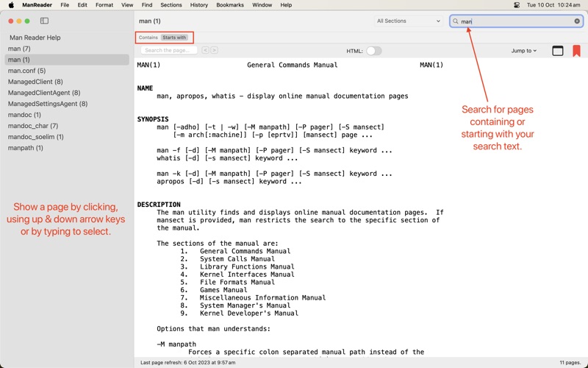
Task: Open the ManReader app menu
Action: click(37, 5)
